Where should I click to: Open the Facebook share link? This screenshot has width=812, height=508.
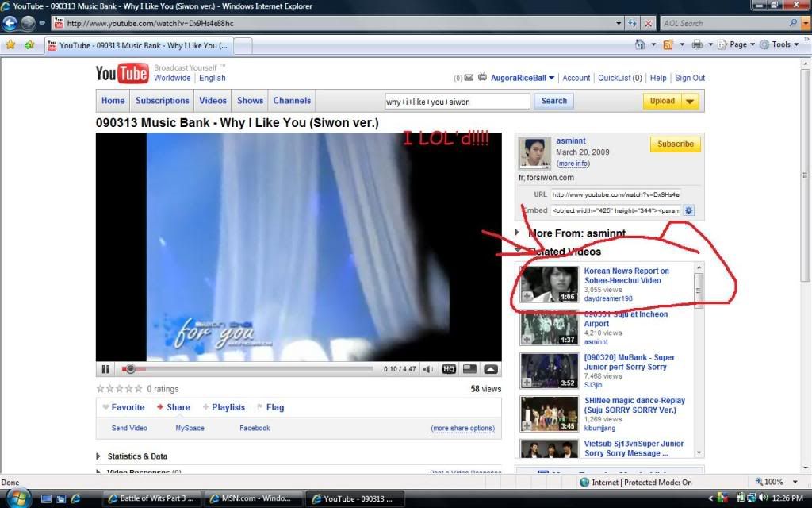[x=255, y=428]
